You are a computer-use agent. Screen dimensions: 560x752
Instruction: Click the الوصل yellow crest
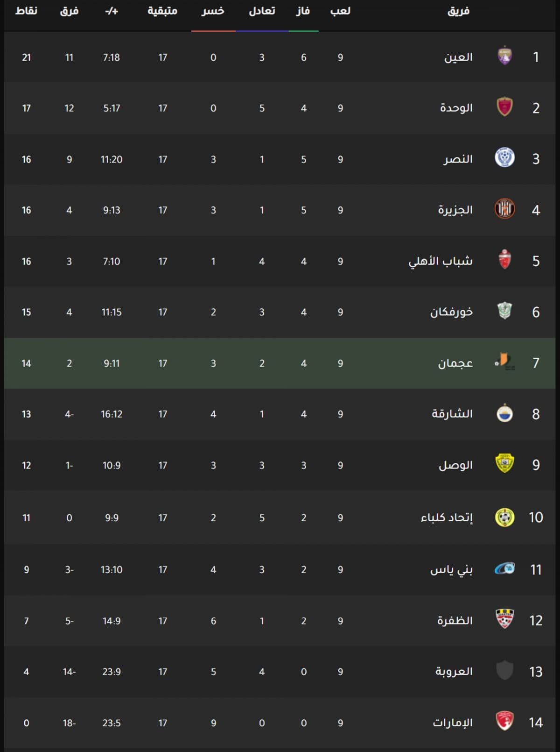tap(504, 463)
